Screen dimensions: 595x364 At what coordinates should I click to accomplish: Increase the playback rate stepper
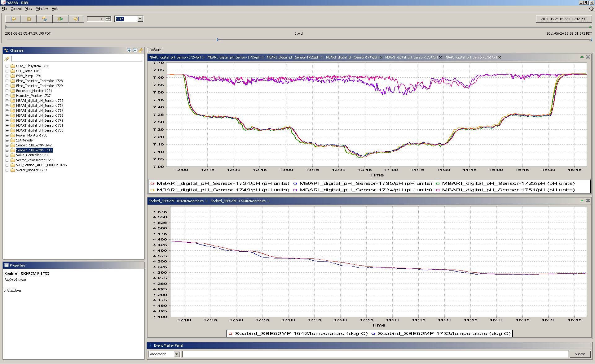(108, 18)
